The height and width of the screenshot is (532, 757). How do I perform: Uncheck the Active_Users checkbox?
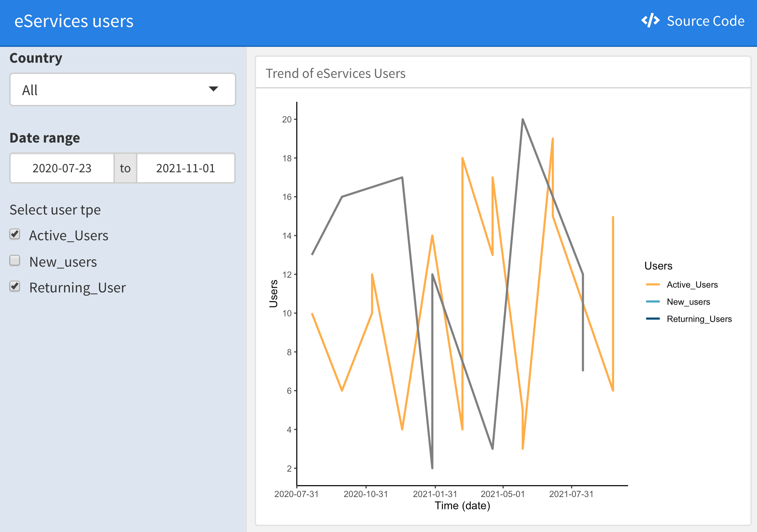point(15,234)
